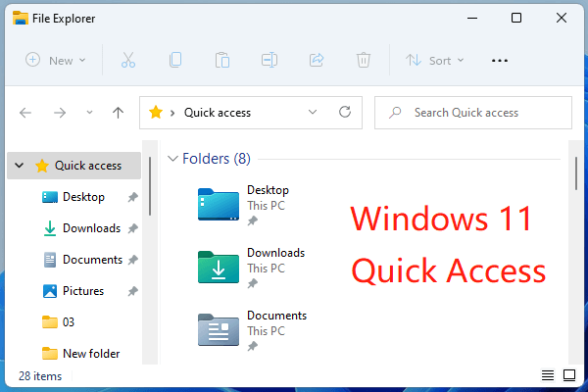
Task: Go up one level arrow
Action: point(118,113)
